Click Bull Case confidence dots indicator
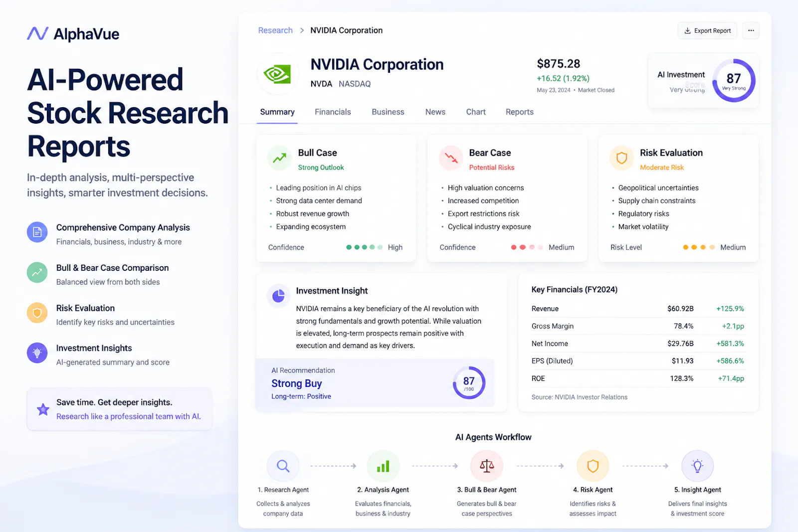 (x=364, y=247)
